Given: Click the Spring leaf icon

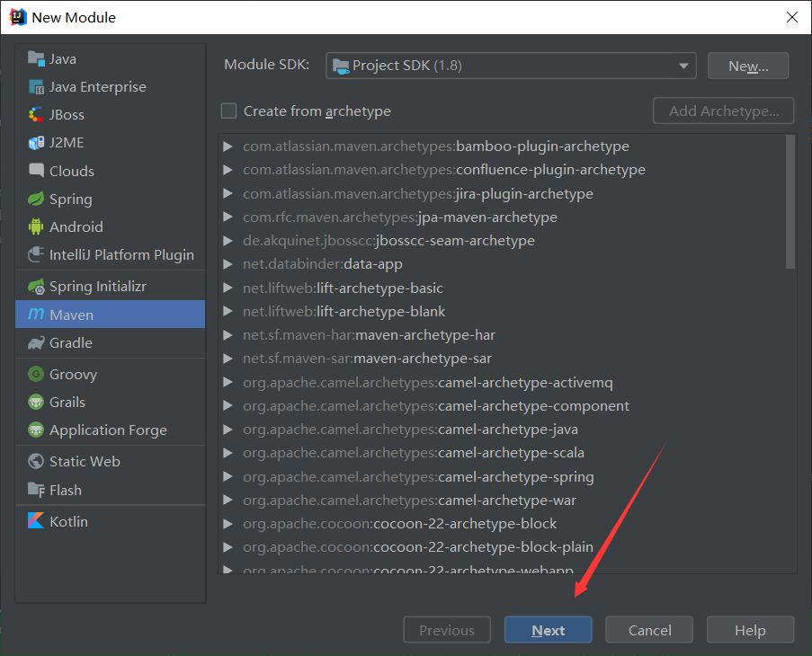Looking at the screenshot, I should [36, 199].
